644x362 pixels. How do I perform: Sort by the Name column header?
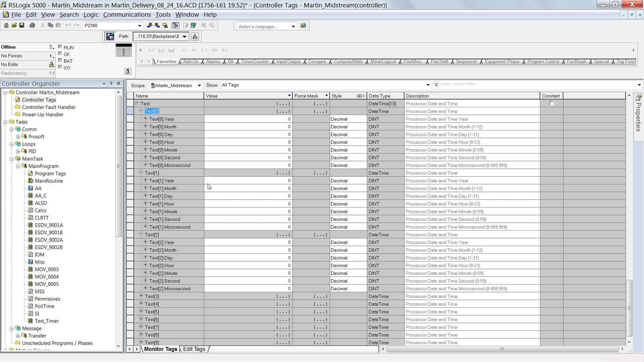169,96
